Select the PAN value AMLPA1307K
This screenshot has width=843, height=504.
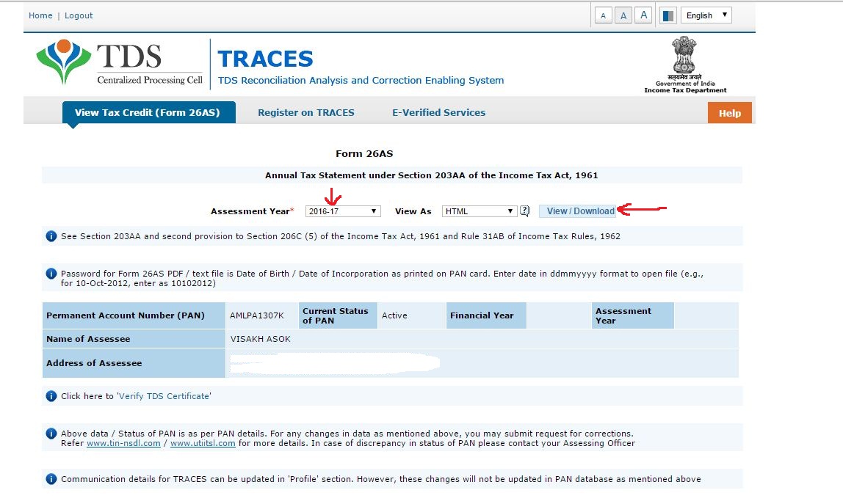tap(256, 315)
